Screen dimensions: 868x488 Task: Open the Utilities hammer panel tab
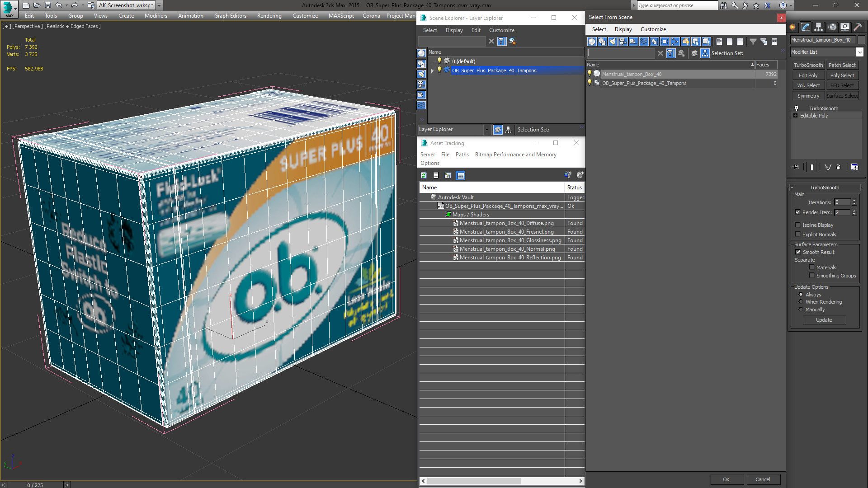[x=858, y=27]
